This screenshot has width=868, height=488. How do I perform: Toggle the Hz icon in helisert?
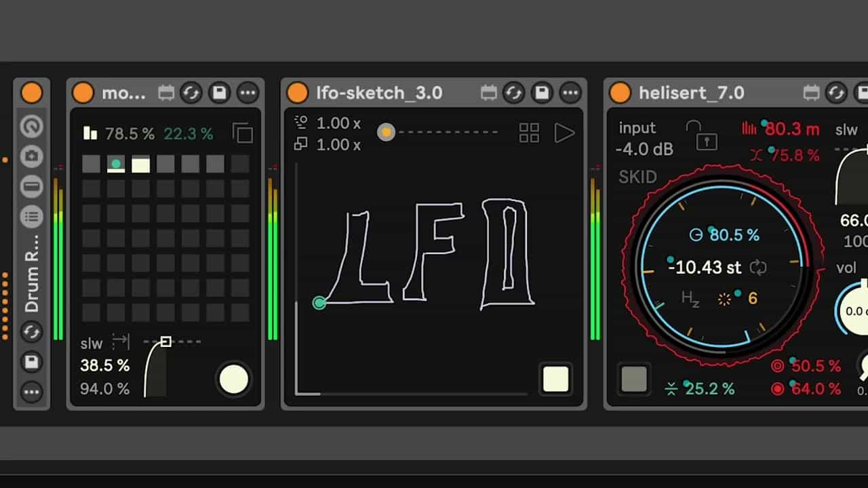click(690, 298)
